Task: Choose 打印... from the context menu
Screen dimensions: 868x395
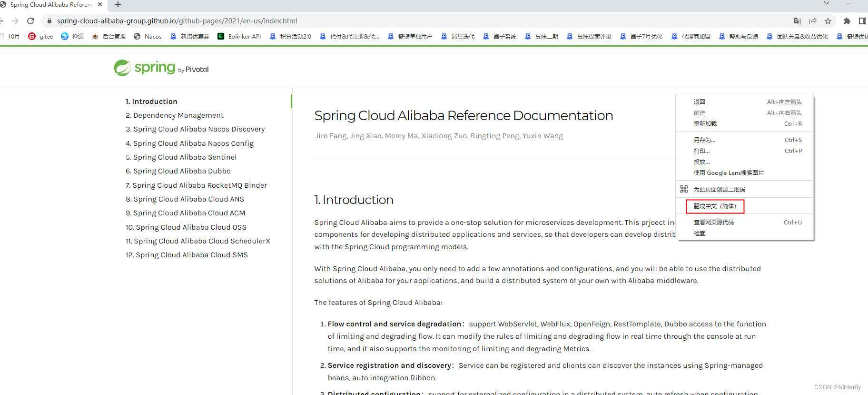Action: click(745, 151)
